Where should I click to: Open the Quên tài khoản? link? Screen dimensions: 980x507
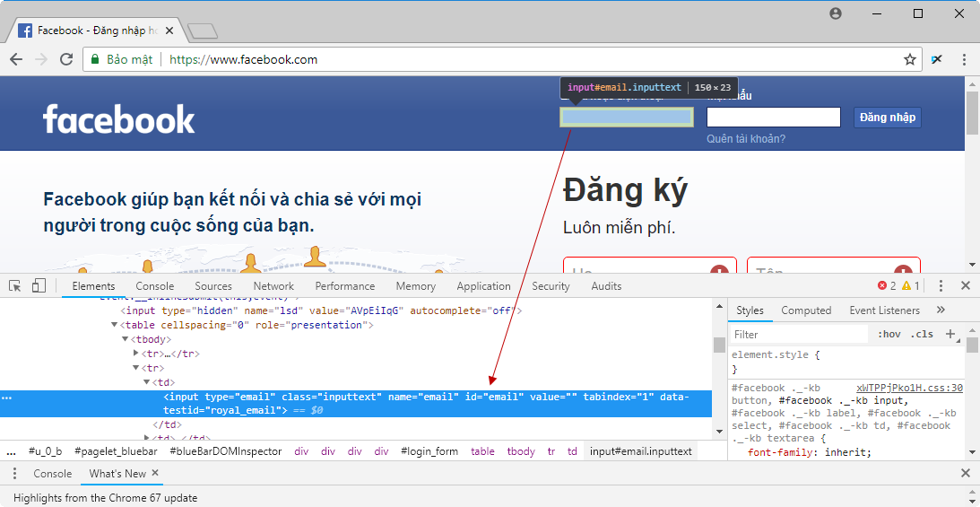745,139
